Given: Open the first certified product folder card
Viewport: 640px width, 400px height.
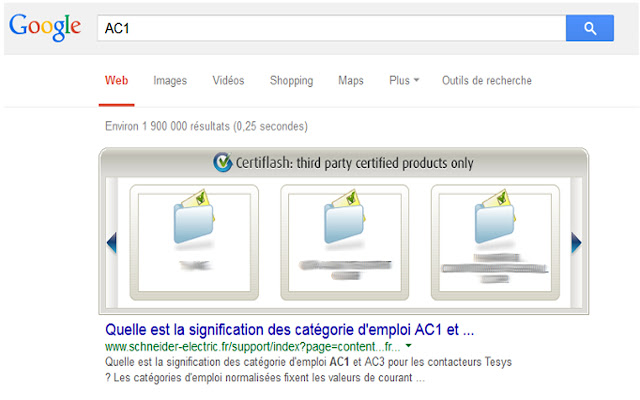Looking at the screenshot, I should click(x=194, y=242).
